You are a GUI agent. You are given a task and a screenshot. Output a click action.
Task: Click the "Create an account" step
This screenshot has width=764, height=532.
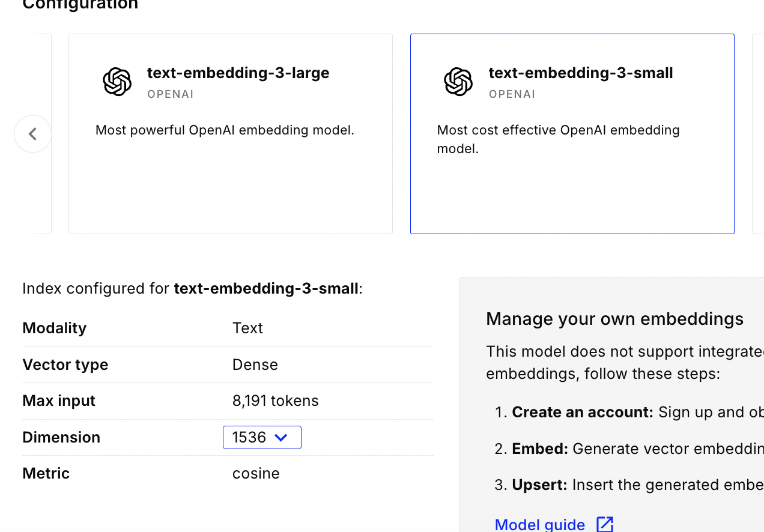click(582, 413)
